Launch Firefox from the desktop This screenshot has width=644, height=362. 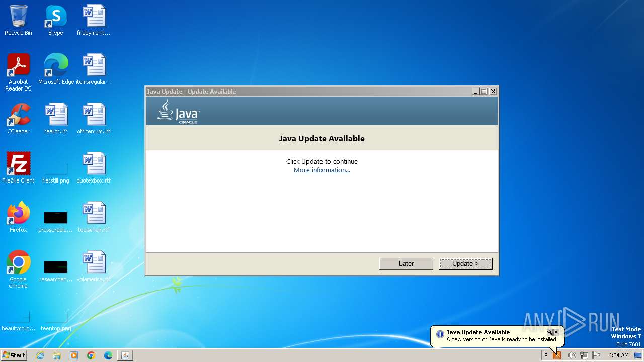tap(18, 217)
